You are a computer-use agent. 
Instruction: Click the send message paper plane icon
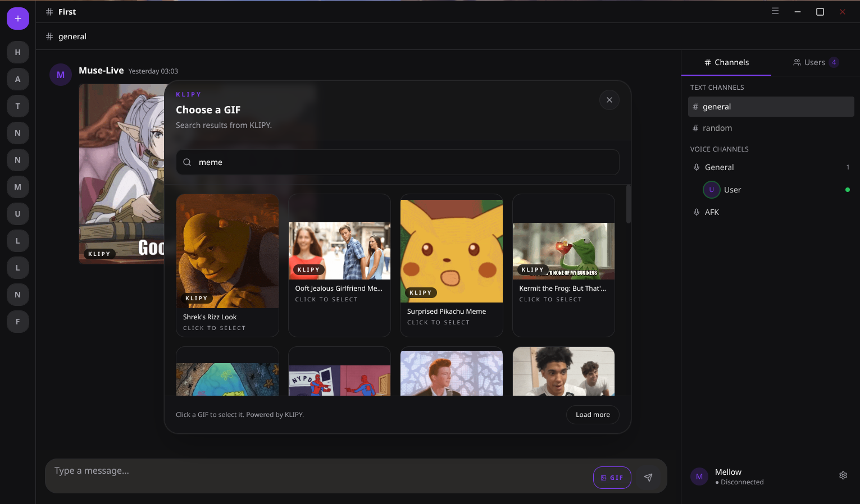point(648,478)
